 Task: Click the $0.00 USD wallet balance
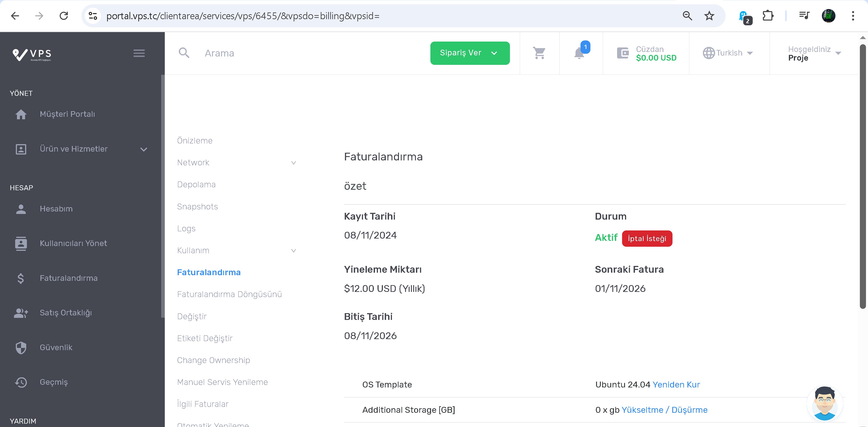(656, 58)
